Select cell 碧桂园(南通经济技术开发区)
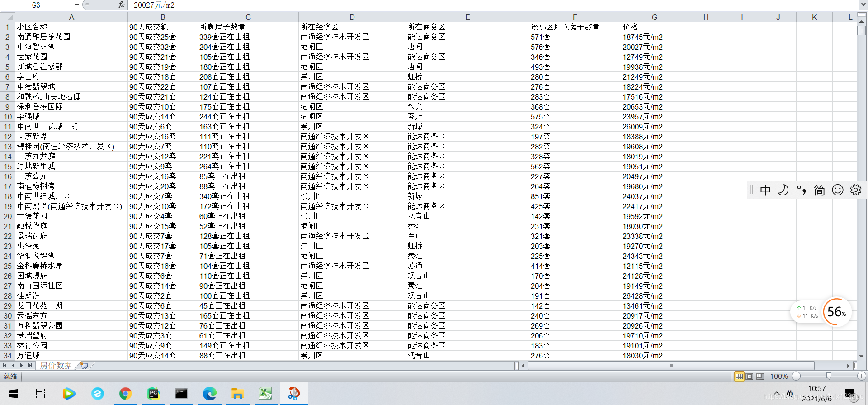868x405 pixels. click(71, 147)
